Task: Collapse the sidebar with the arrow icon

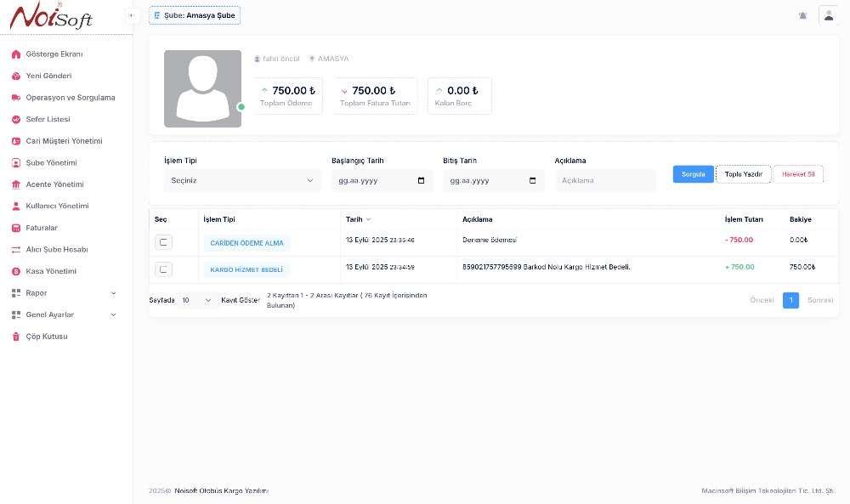Action: coord(132,15)
